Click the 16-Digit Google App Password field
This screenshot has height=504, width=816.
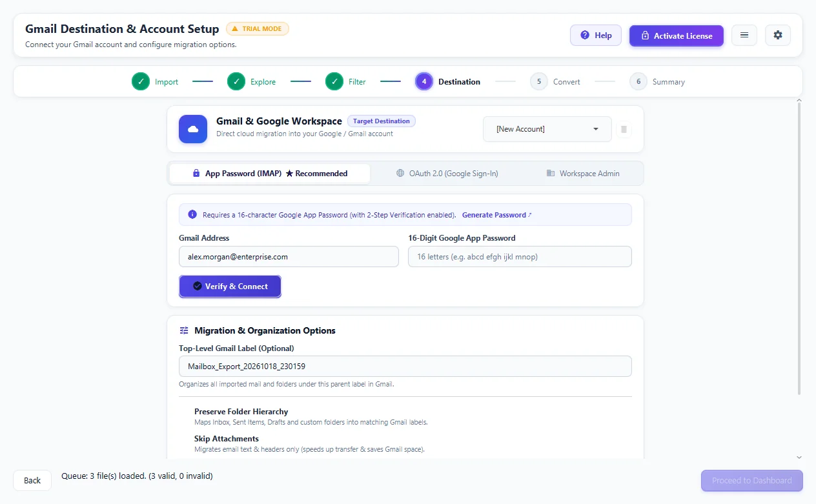(520, 256)
